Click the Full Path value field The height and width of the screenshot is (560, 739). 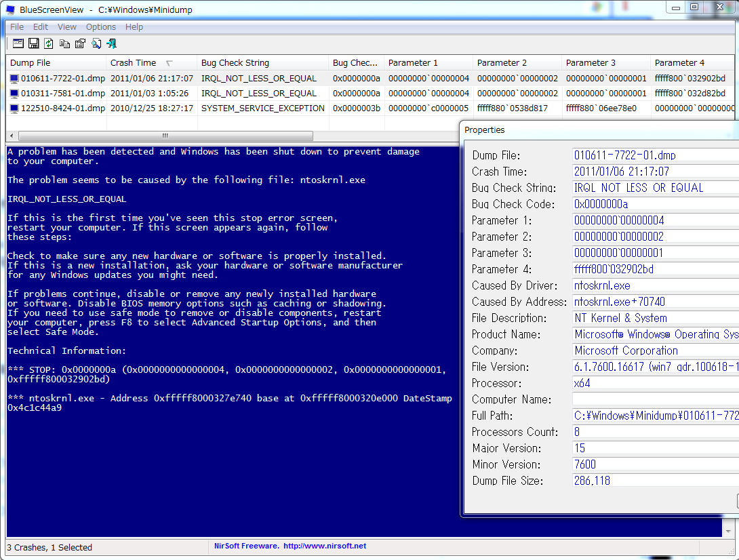(x=656, y=416)
